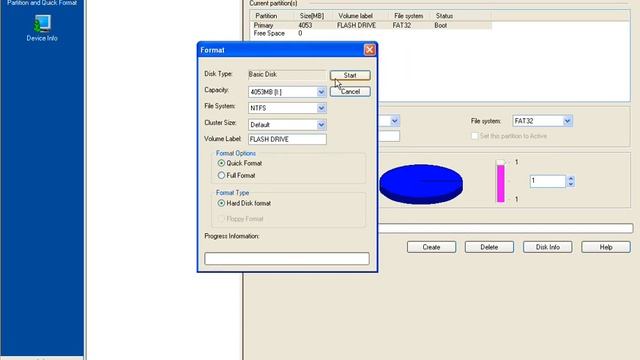Cancel the Format dialog
Viewport: 640px width, 360px height.
tap(350, 91)
